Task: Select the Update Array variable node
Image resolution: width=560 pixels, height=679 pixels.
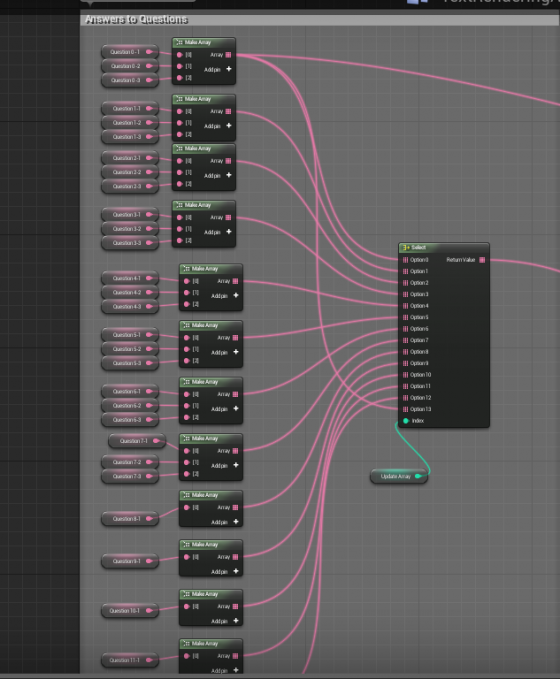Action: tap(399, 476)
